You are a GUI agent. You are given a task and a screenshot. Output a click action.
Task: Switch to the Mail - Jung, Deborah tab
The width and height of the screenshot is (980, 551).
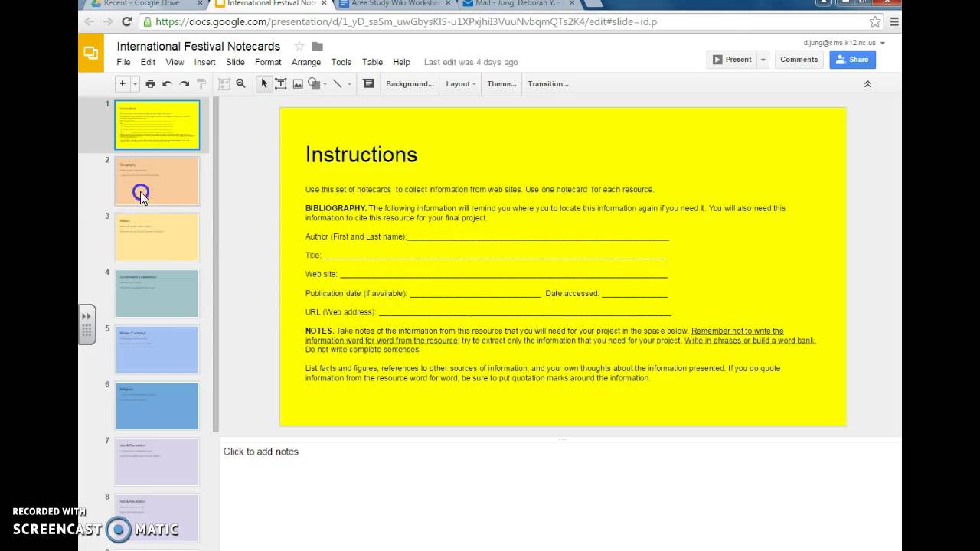517,4
